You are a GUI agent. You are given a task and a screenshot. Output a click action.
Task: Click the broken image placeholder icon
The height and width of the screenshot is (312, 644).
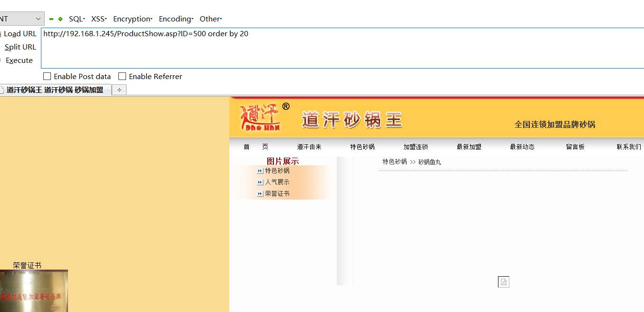coord(504,282)
